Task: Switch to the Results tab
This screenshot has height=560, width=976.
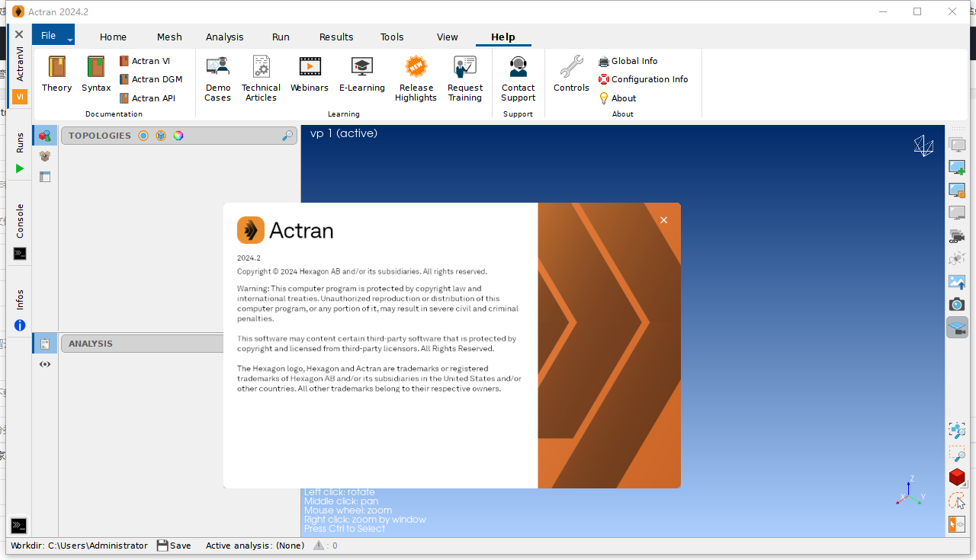Action: [336, 37]
